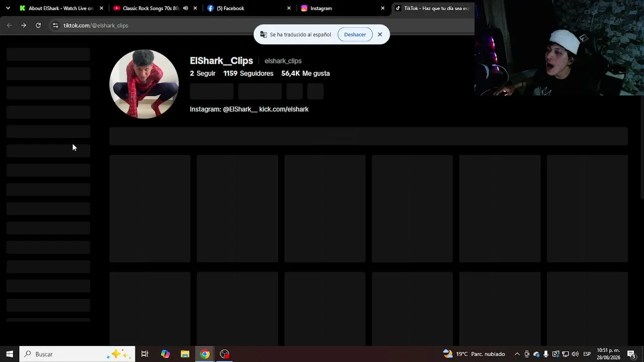Click the elshark_clips username handle
Image resolution: width=644 pixels, height=362 pixels.
(283, 61)
